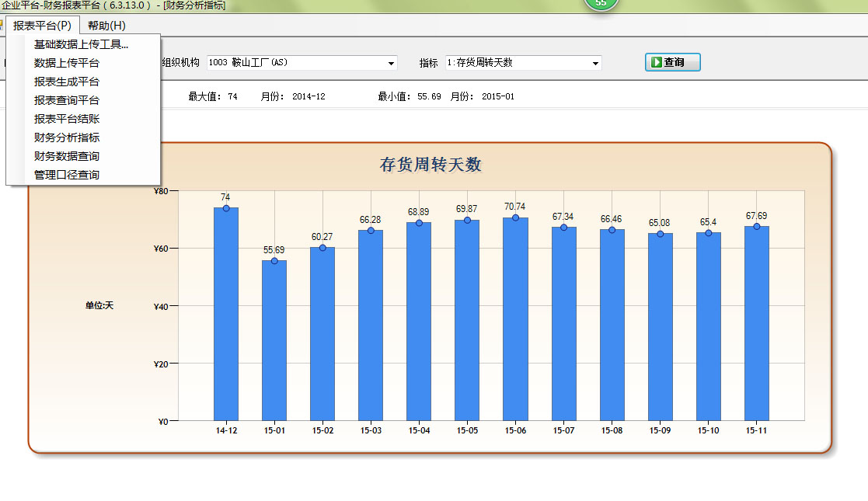Select 基础数据上传工具... menu entry
The image size is (868, 501).
coord(83,44)
